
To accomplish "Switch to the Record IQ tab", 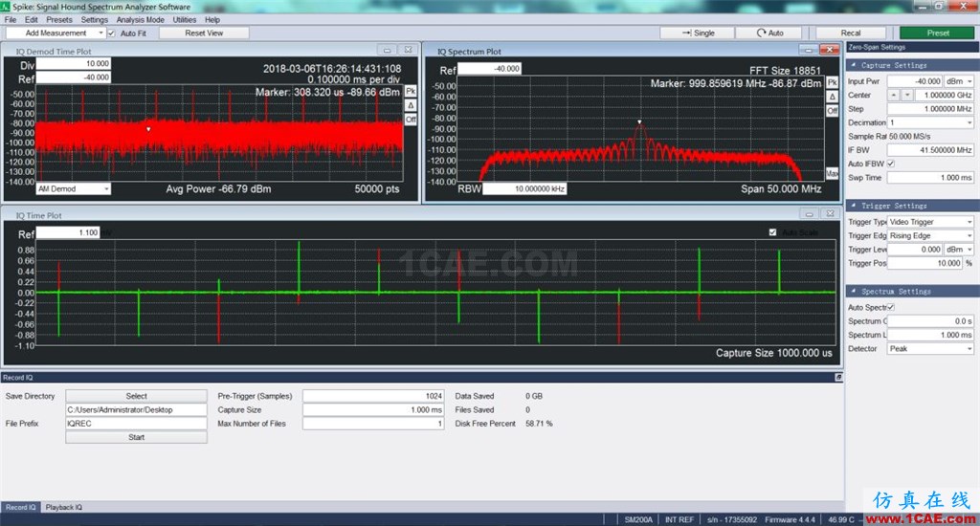I will tap(21, 507).
